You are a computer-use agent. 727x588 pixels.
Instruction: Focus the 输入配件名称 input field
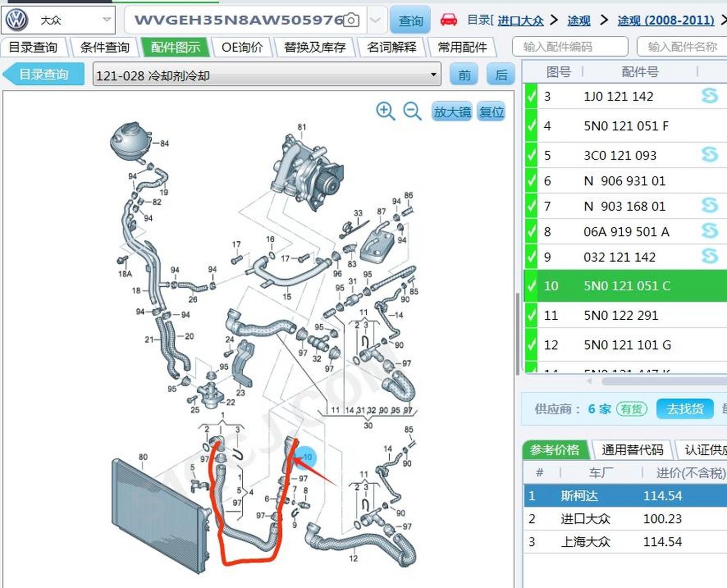682,46
